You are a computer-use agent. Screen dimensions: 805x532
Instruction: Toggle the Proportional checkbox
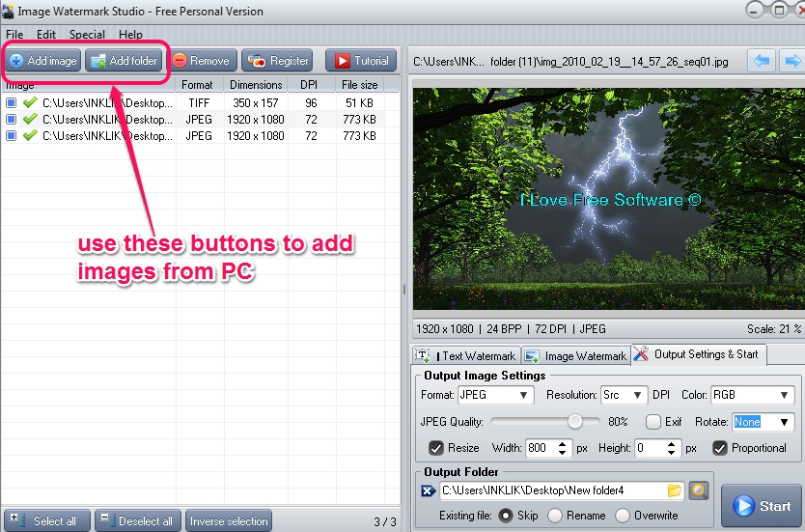[720, 448]
